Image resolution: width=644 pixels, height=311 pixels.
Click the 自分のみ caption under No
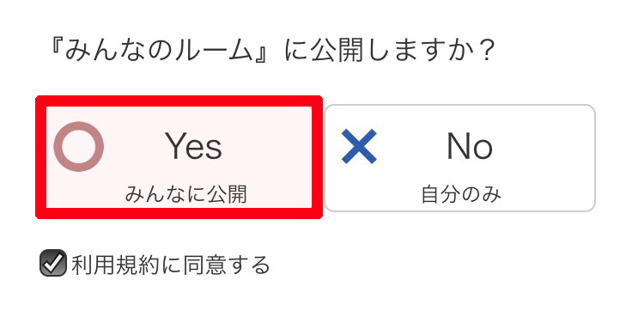(x=461, y=195)
